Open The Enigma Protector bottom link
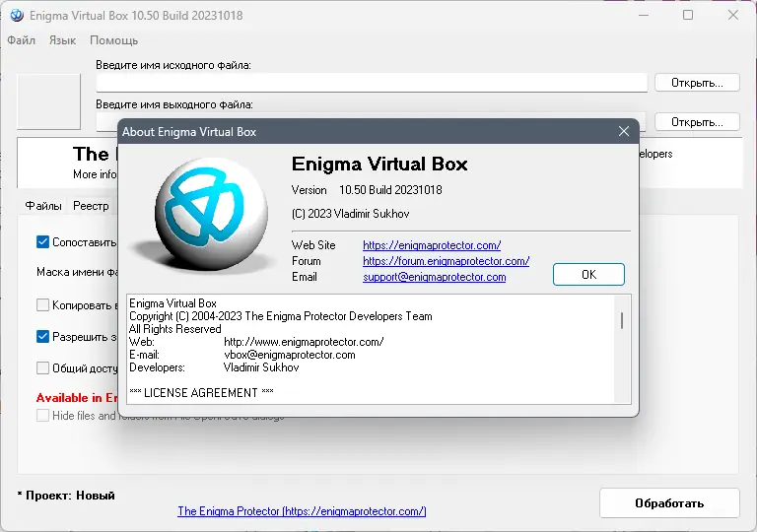The width and height of the screenshot is (757, 532). (x=302, y=511)
